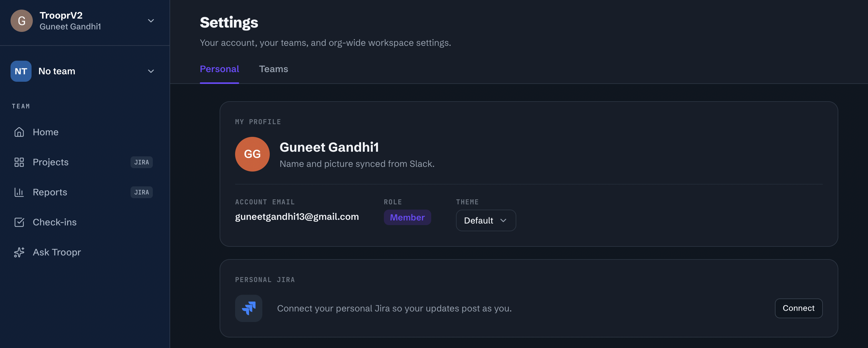Click the GG profile avatar
Viewport: 868px width, 348px height.
[x=252, y=154]
